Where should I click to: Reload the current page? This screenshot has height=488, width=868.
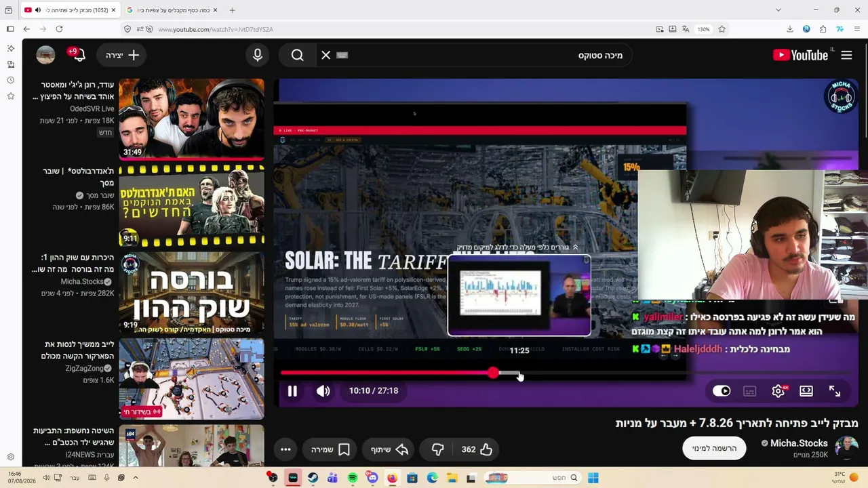point(59,29)
